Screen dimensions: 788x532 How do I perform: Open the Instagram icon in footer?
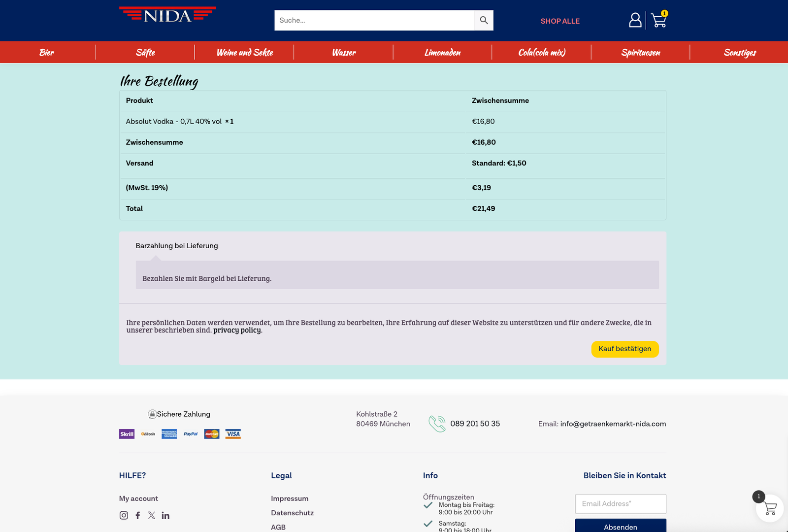point(124,515)
